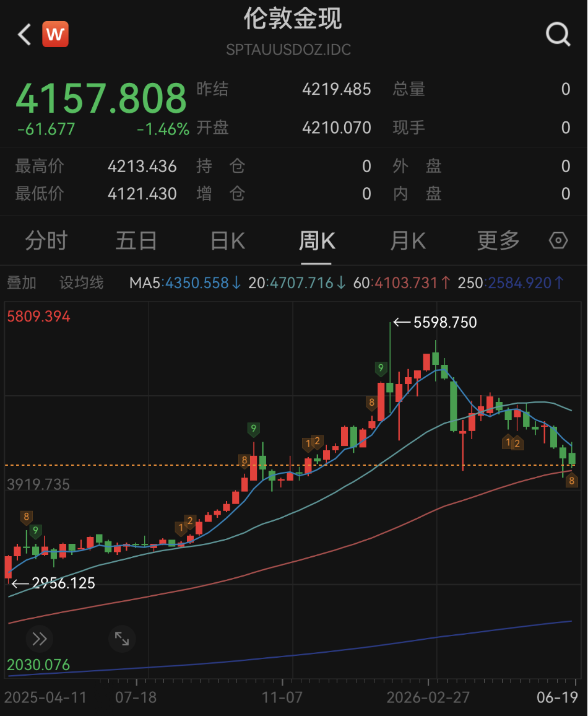Image resolution: width=588 pixels, height=716 pixels.
Task: Tap the 叠加 overlay button
Action: (x=22, y=282)
